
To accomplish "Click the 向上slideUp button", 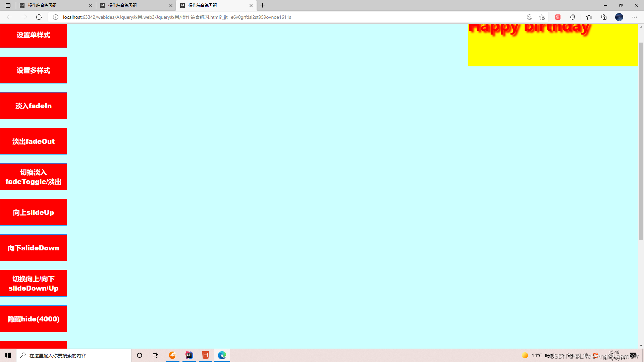I will 34,212.
